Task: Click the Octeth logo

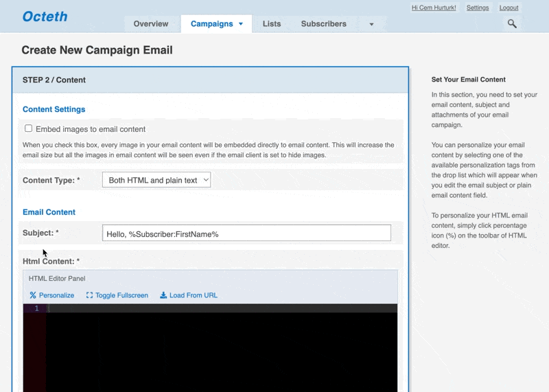Action: click(45, 16)
